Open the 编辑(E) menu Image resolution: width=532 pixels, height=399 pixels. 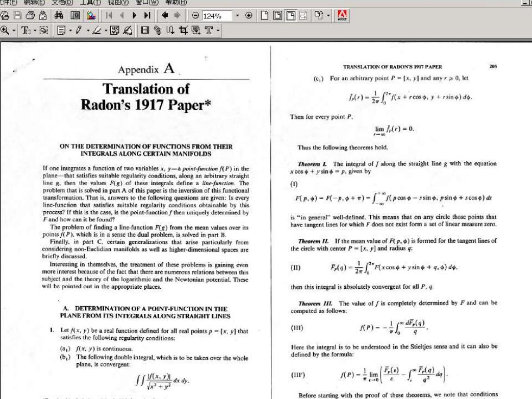(34, 2)
